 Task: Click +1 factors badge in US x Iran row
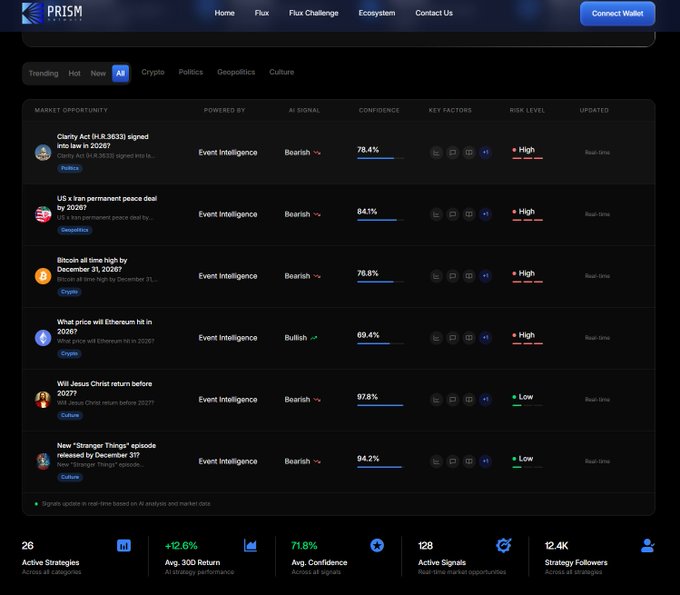pyautogui.click(x=485, y=214)
